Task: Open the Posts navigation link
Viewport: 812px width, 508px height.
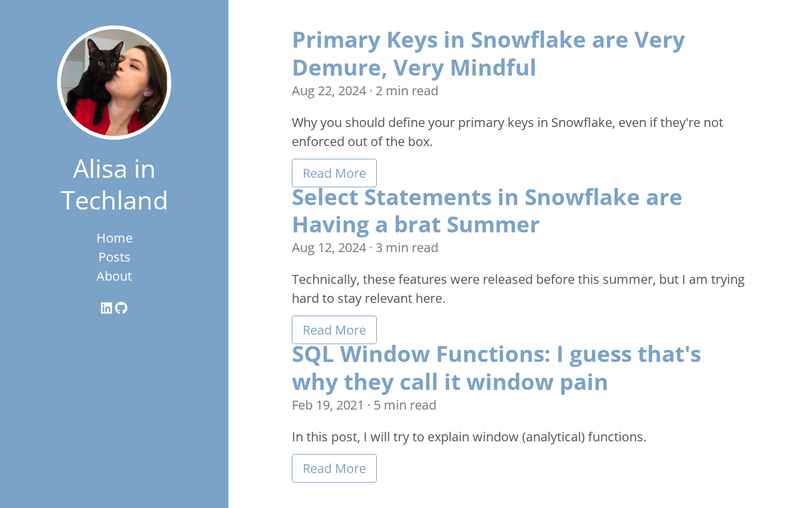Action: tap(114, 257)
